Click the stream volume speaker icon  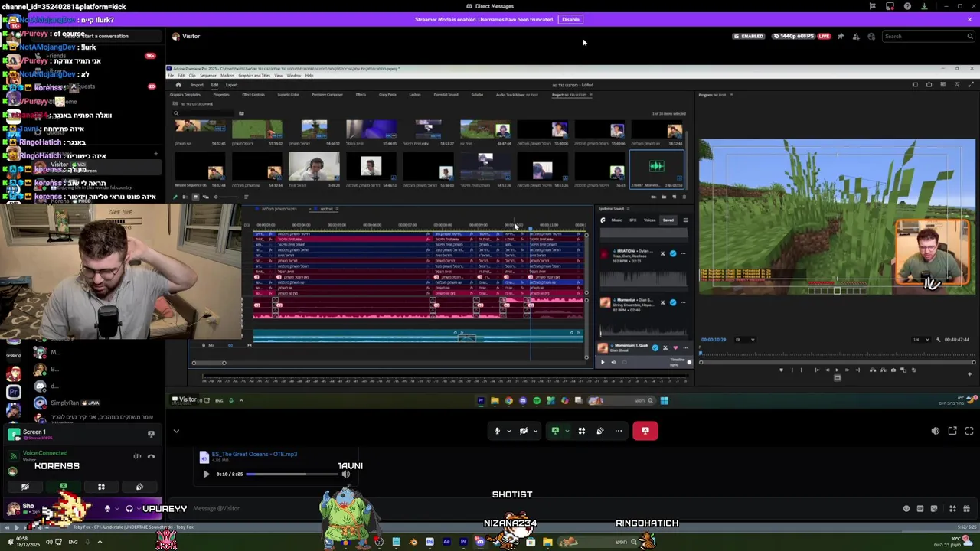[935, 431]
